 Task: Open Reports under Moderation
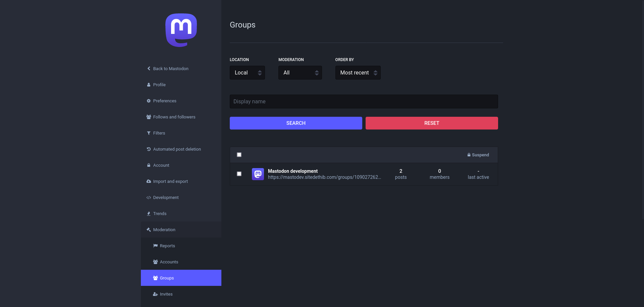tap(181, 246)
